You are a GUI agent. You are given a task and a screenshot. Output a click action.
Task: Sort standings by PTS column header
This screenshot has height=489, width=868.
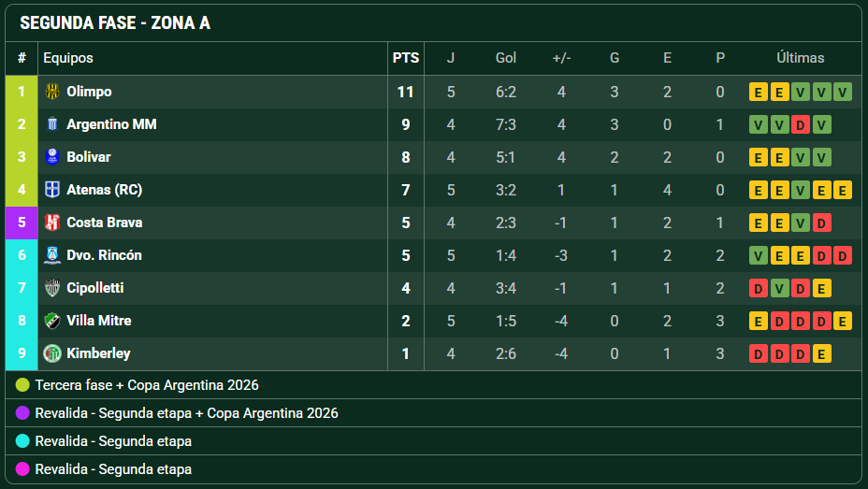406,58
